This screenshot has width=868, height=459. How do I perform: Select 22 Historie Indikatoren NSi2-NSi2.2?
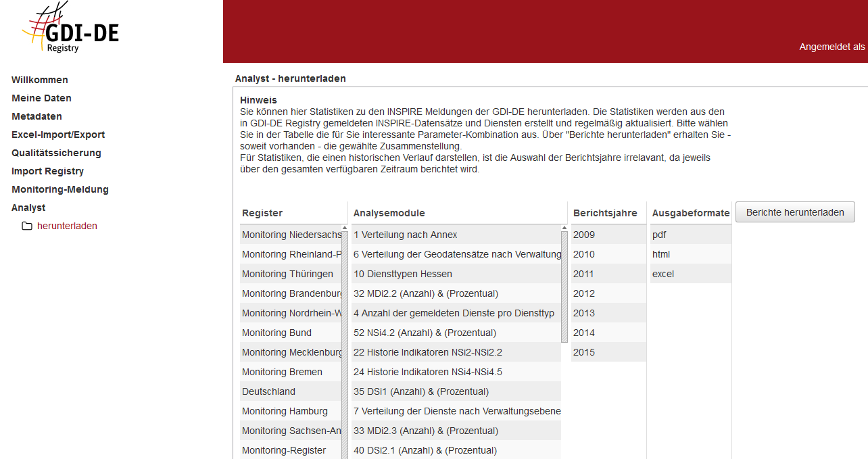(456, 352)
